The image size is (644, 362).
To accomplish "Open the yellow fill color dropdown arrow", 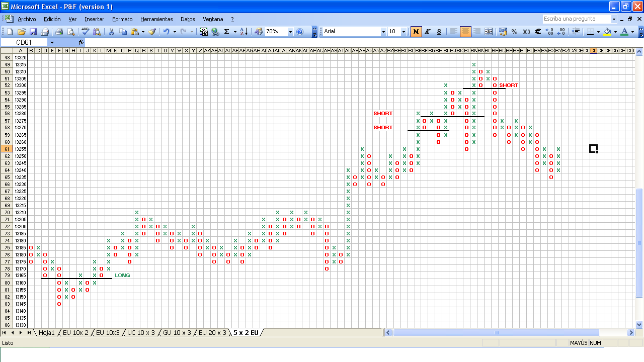I will pos(616,32).
